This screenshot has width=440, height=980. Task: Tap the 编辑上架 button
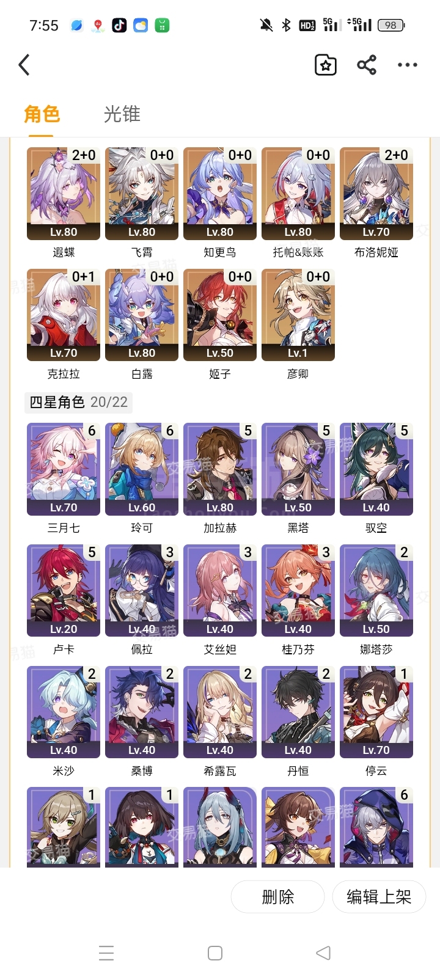[379, 897]
